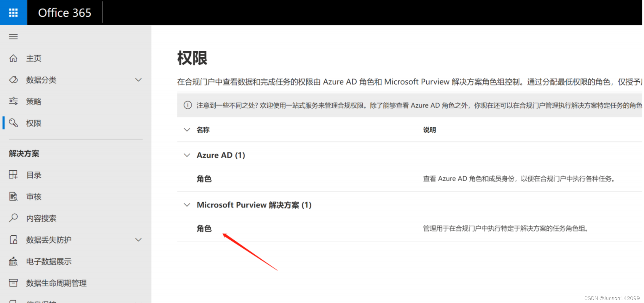Open 策略 in the sidebar
Screen dimensions: 644x303
click(x=34, y=101)
